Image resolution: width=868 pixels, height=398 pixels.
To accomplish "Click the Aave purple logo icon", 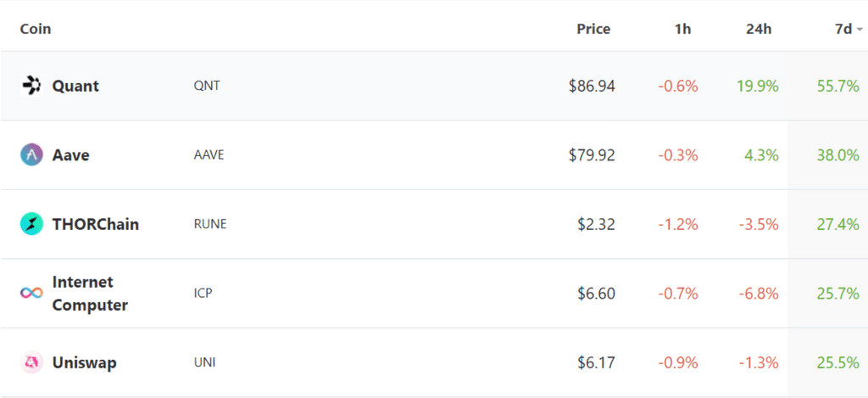I will coord(31,154).
